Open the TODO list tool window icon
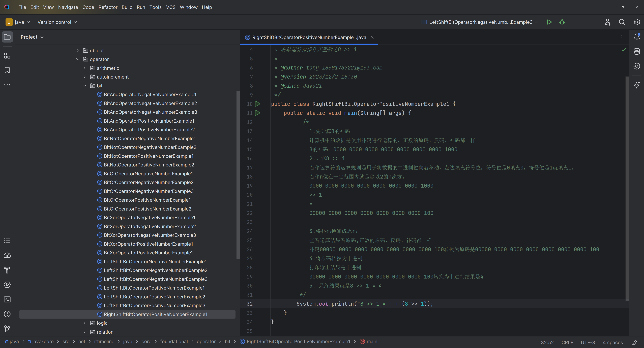This screenshot has width=644, height=348. point(7,241)
